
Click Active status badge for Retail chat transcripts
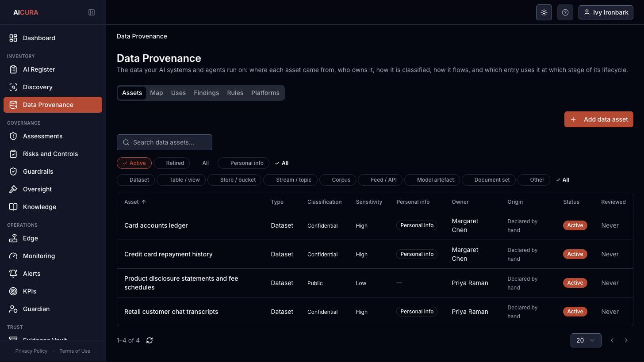pyautogui.click(x=575, y=312)
